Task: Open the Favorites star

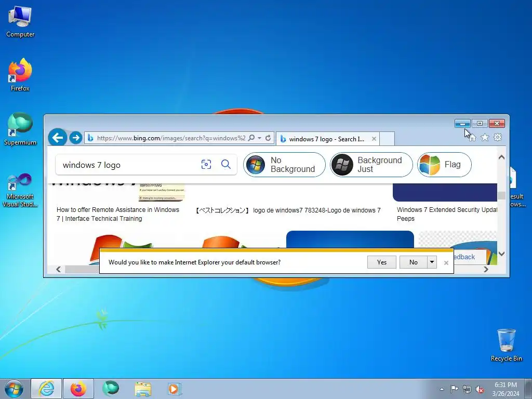Action: [485, 137]
